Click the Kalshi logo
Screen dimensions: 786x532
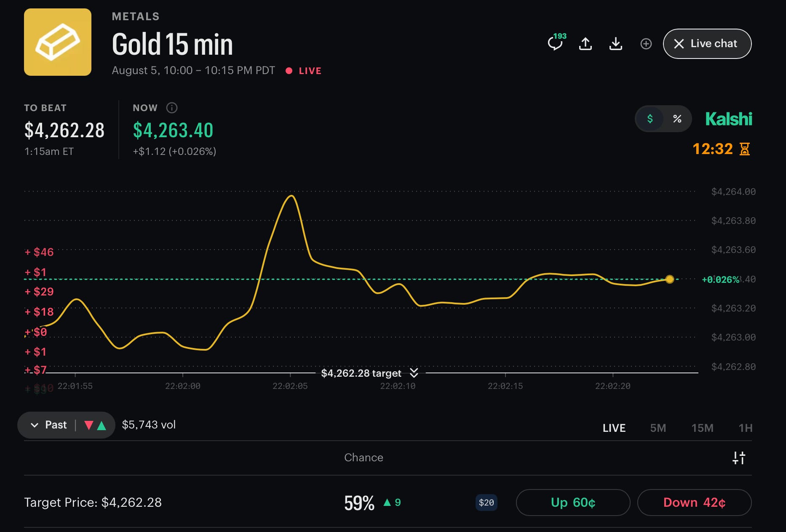click(729, 119)
